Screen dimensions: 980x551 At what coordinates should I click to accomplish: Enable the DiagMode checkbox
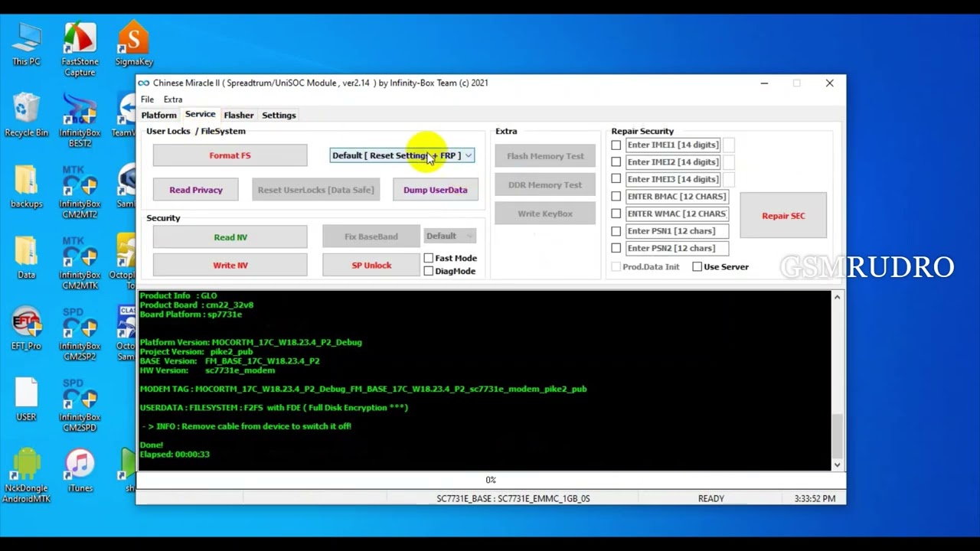(429, 271)
